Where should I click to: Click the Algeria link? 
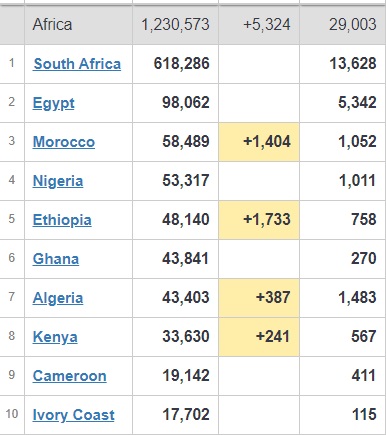(x=58, y=298)
